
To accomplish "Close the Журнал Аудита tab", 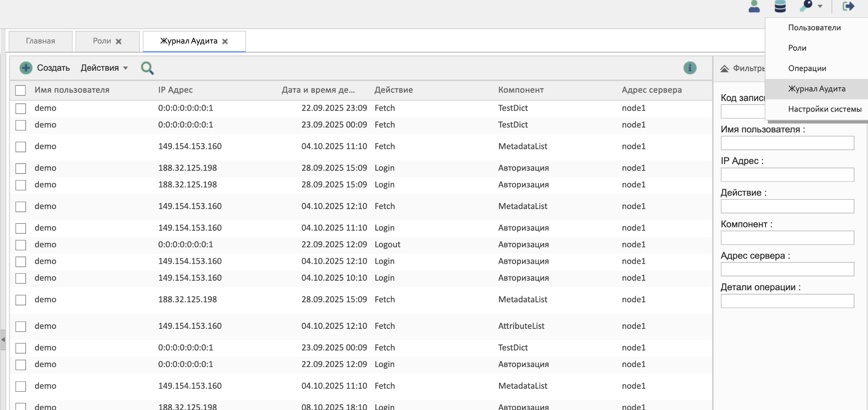I will [225, 41].
